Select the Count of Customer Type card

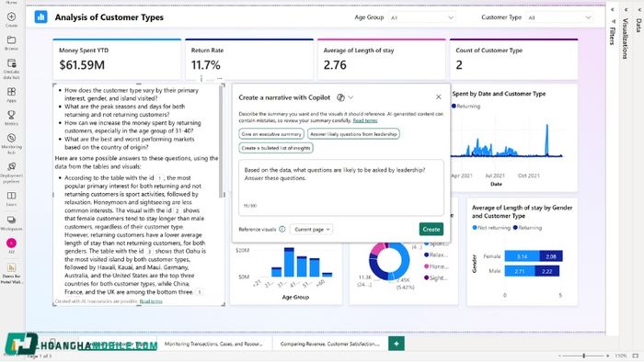pos(513,60)
